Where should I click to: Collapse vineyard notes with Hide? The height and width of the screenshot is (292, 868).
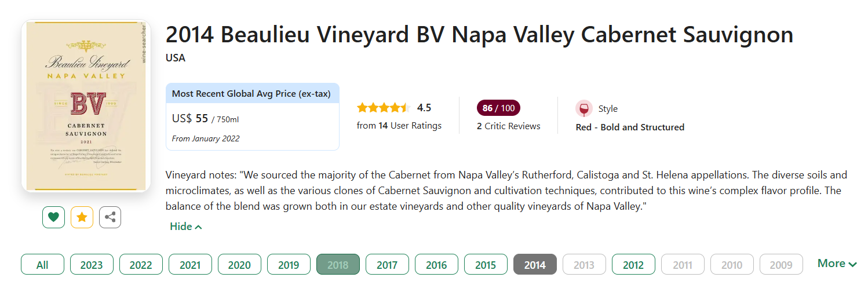pyautogui.click(x=185, y=227)
